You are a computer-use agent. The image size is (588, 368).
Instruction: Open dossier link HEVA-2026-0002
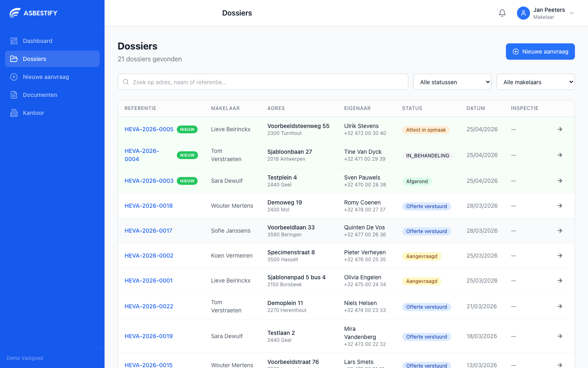click(149, 256)
